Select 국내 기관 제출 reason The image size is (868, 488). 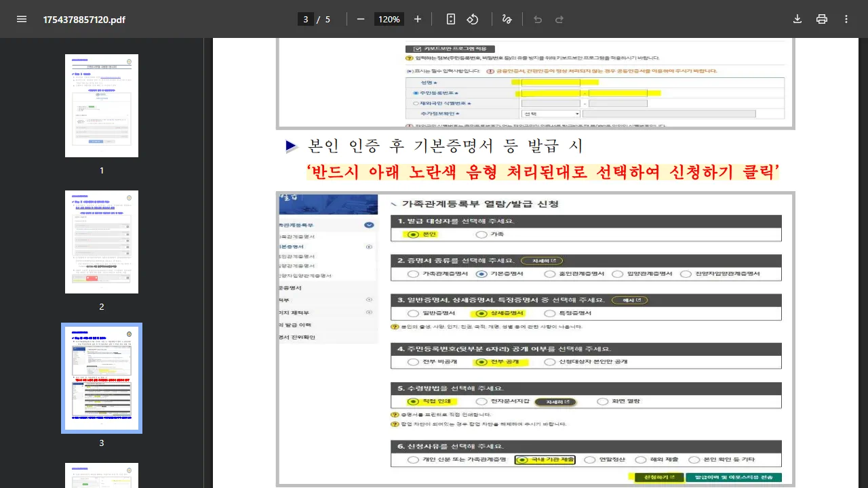[521, 460]
